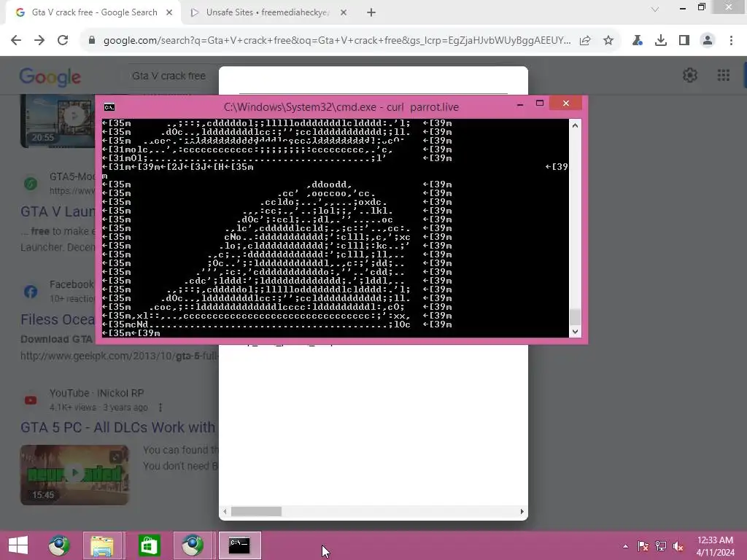Screen dimensions: 747x560
Task: Click cmd.exe taskbar button
Action: (x=239, y=545)
